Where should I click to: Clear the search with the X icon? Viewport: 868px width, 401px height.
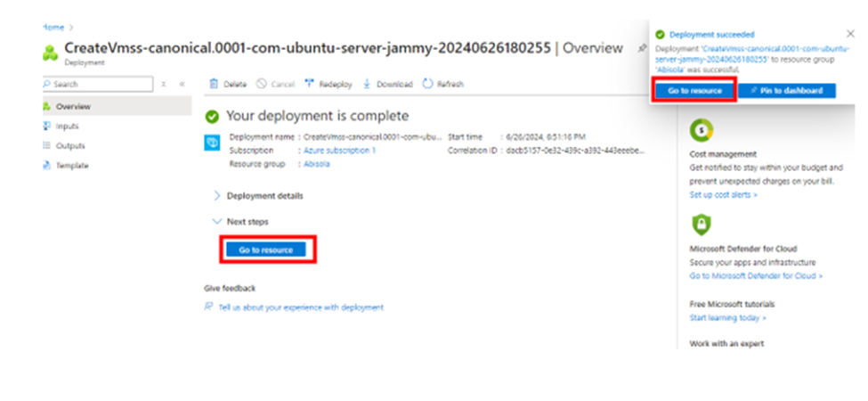(x=164, y=84)
